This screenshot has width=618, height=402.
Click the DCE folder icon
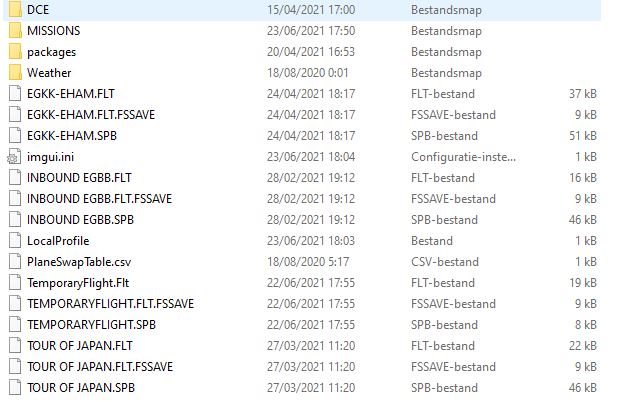pos(13,9)
